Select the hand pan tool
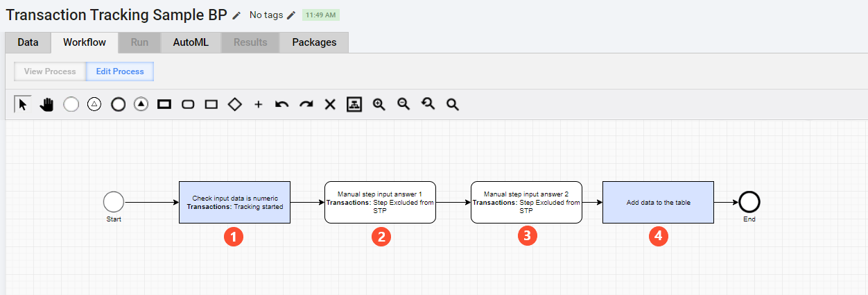This screenshot has width=868, height=295. [x=47, y=104]
